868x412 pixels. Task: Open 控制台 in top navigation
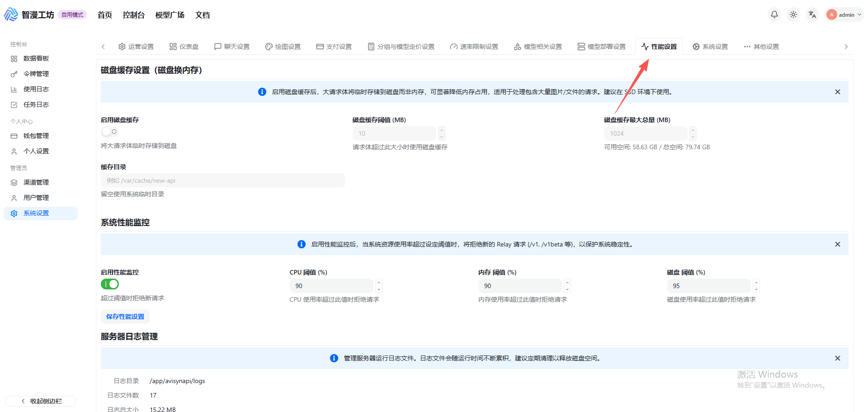pyautogui.click(x=134, y=15)
